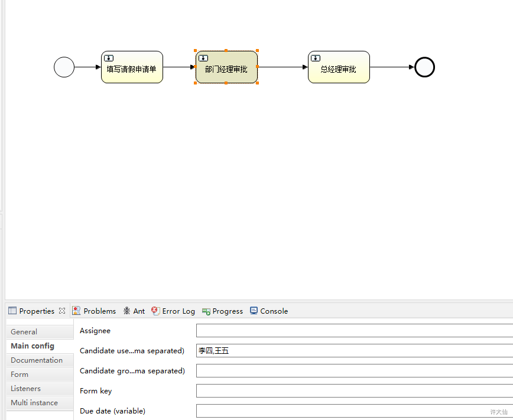Viewport: 513px width, 420px height.
Task: Click the Error Log view icon
Action: pyautogui.click(x=155, y=311)
